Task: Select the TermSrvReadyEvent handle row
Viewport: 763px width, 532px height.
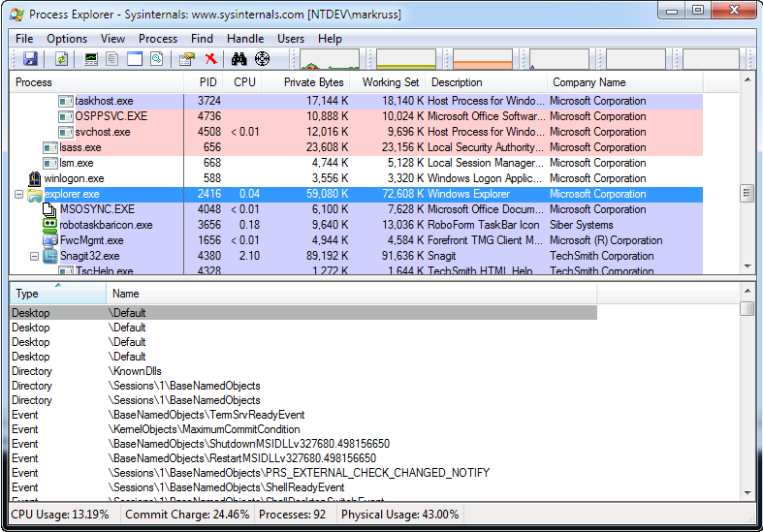Action: tap(303, 415)
